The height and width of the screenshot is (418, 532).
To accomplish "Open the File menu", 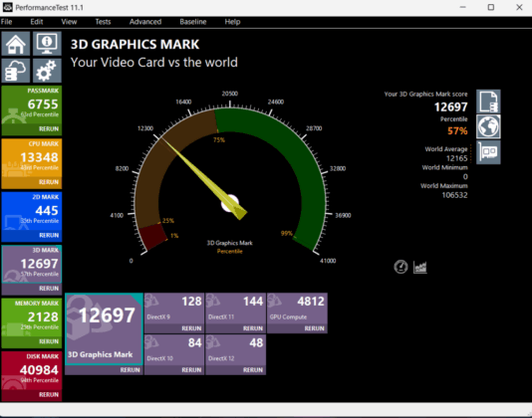I will tap(6, 22).
